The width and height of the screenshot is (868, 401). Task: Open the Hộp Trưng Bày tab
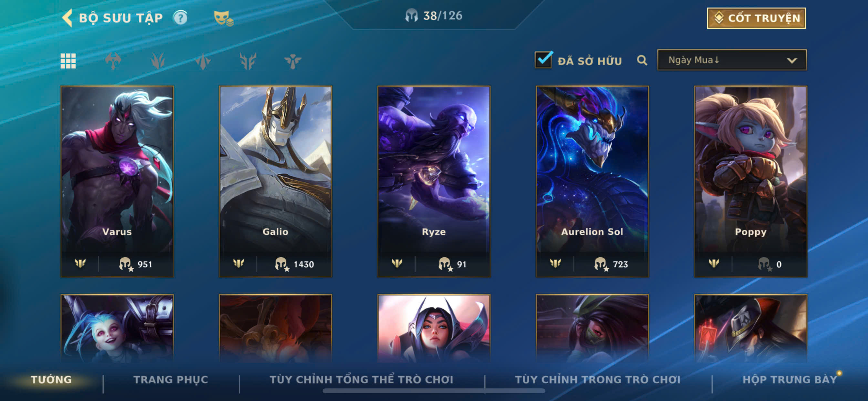click(x=790, y=380)
